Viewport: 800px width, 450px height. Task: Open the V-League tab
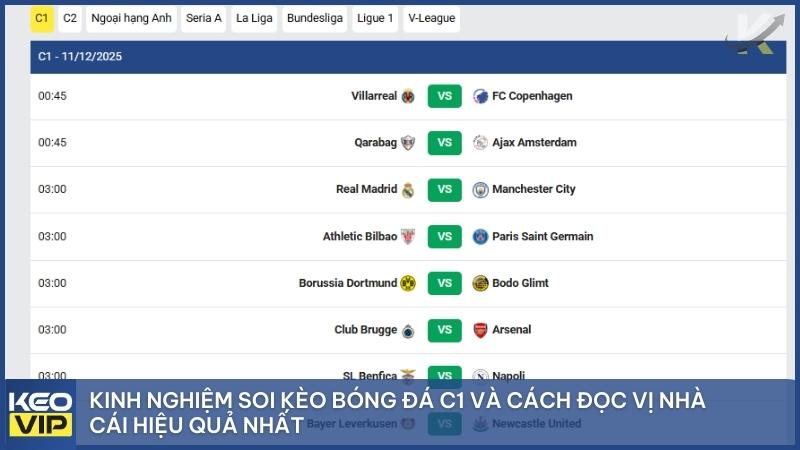(431, 18)
